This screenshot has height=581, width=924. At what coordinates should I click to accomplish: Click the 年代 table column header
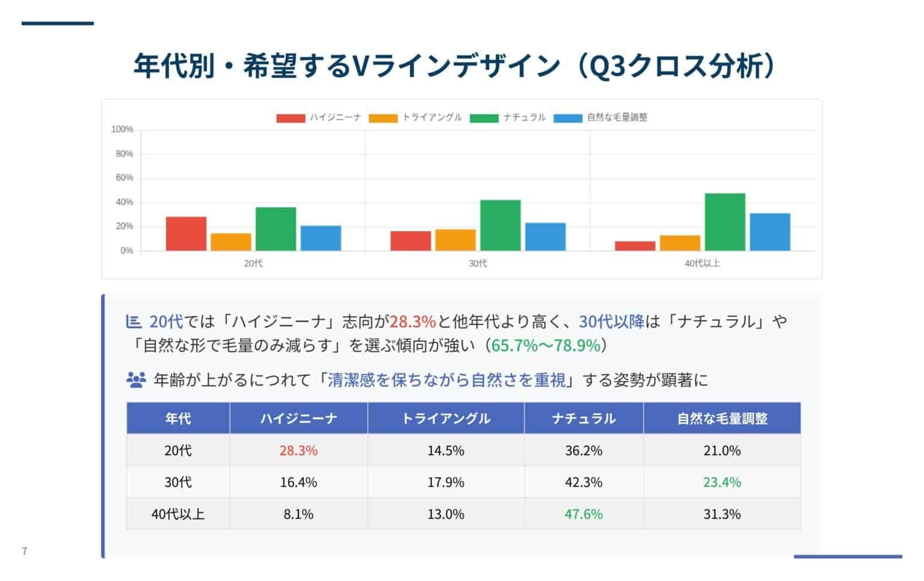point(178,418)
